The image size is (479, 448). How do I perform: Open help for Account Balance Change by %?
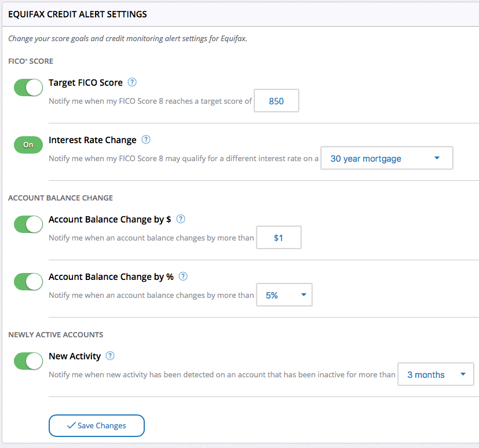[x=183, y=276]
